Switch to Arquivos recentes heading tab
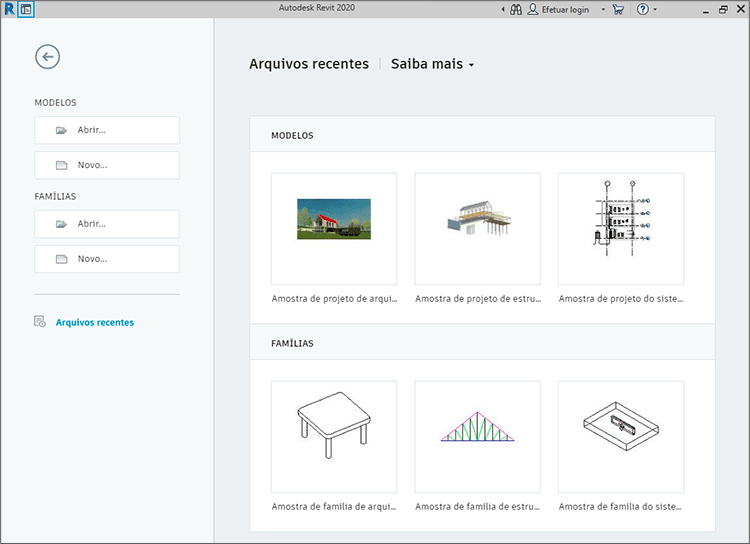 [x=309, y=64]
